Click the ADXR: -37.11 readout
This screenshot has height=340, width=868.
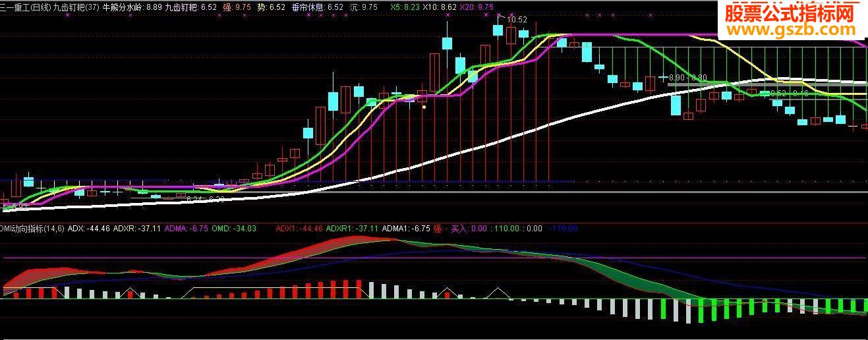click(x=137, y=229)
